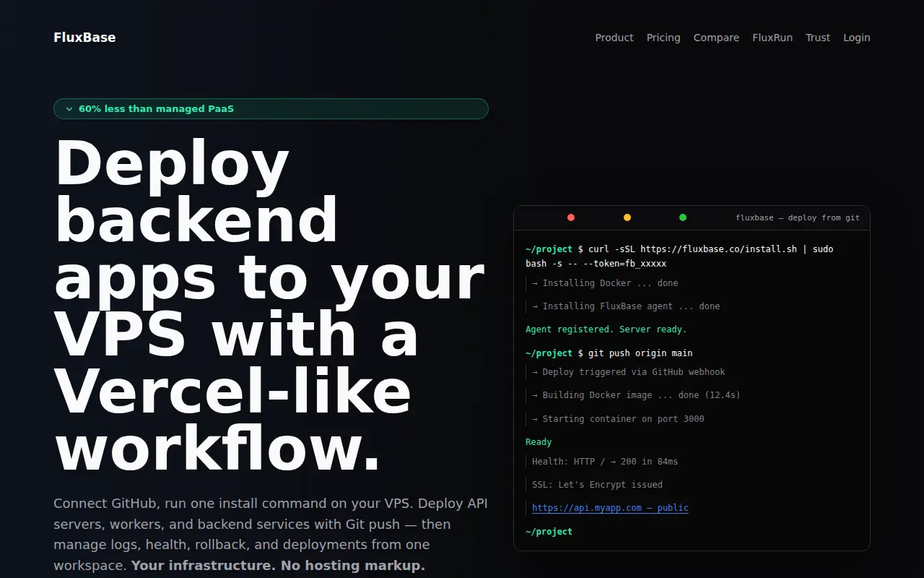Open the Trust nav link
The height and width of the screenshot is (578, 924).
[x=818, y=38]
